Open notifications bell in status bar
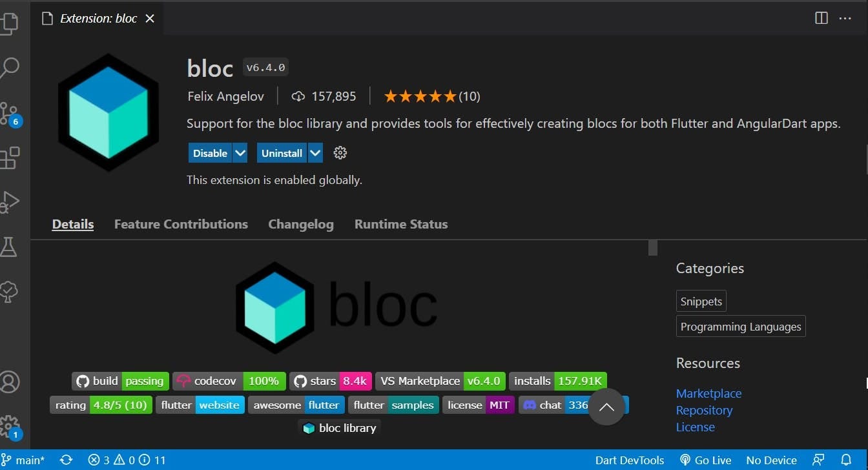This screenshot has height=470, width=868. tap(846, 460)
